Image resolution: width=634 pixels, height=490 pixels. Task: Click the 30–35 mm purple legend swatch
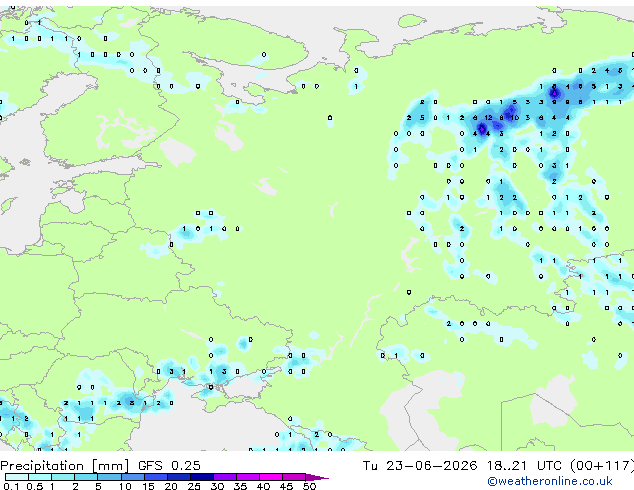coord(224,477)
